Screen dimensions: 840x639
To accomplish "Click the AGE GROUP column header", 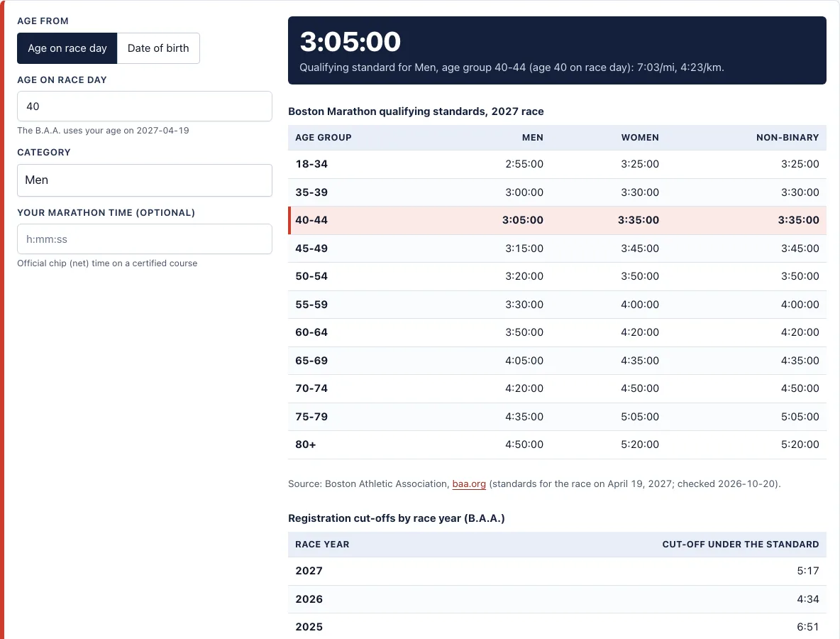I will (323, 138).
